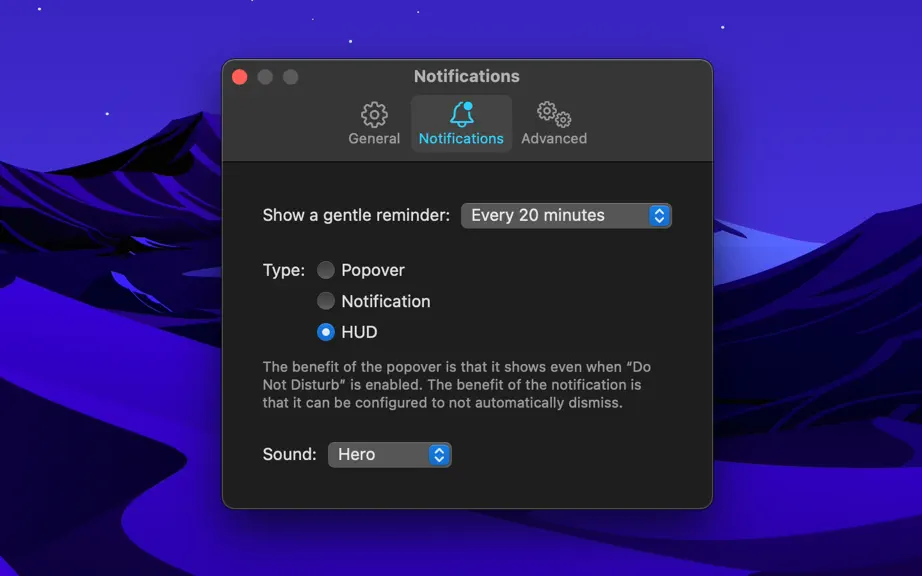
Task: Select the Notification radio button
Action: pyautogui.click(x=326, y=301)
